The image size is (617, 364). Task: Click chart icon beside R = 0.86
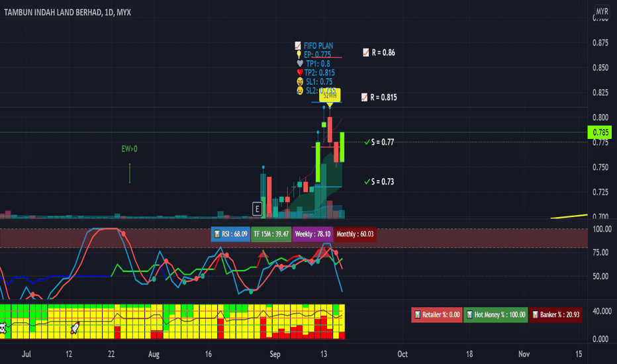[365, 52]
